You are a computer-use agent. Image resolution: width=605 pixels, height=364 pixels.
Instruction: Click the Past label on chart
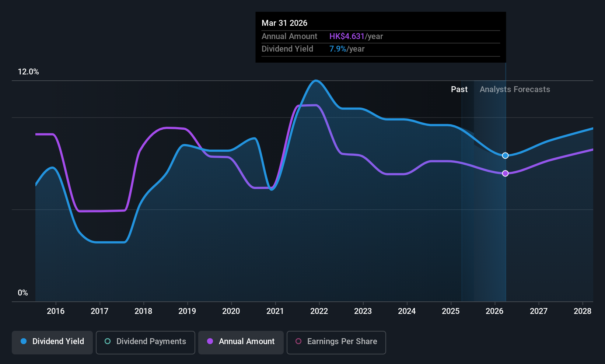coord(459,89)
